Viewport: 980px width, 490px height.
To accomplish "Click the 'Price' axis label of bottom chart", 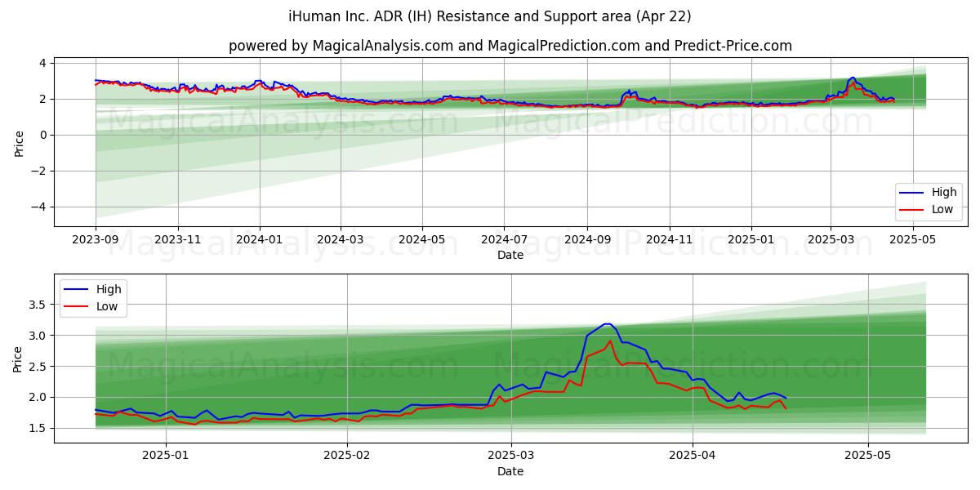I will click(x=19, y=358).
